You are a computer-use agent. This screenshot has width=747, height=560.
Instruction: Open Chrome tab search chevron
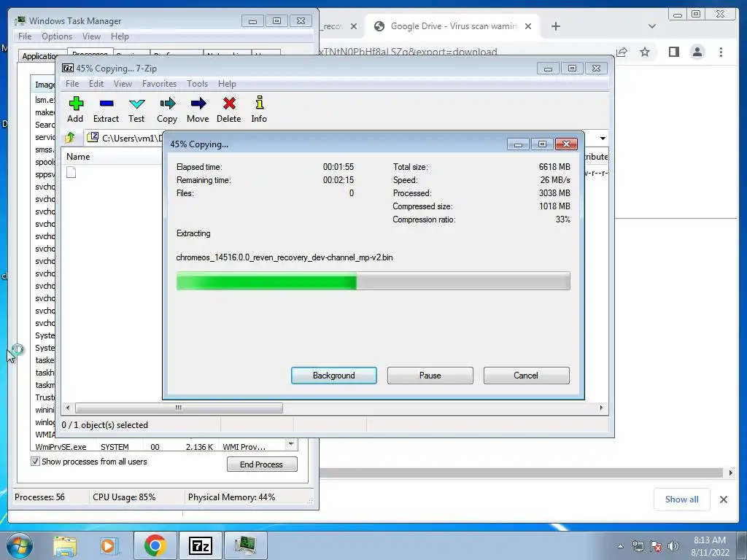tap(651, 26)
